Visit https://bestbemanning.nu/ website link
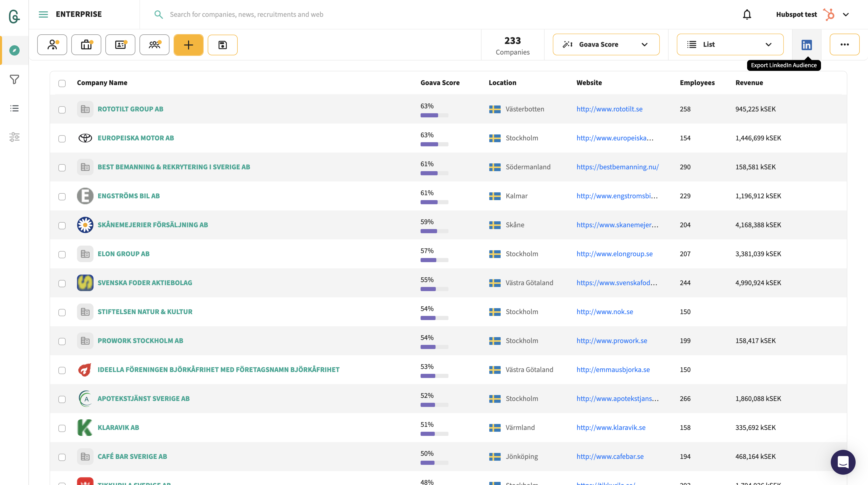 [x=618, y=167]
